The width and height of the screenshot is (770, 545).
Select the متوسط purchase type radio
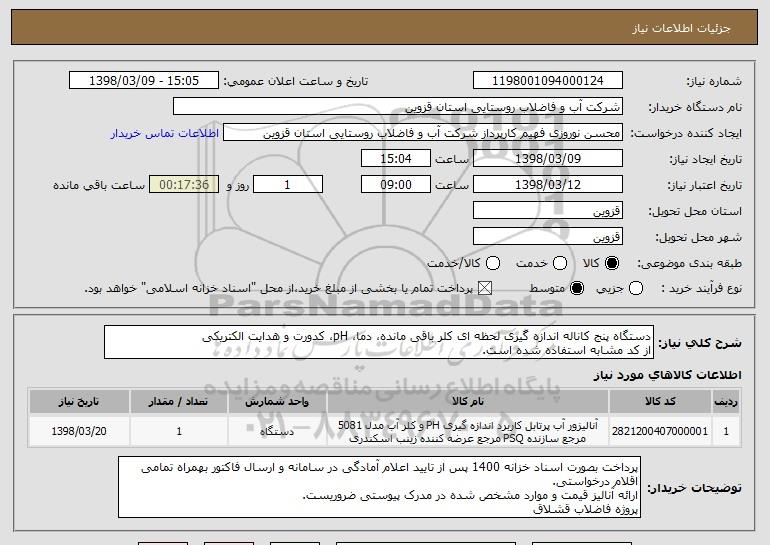[577, 289]
